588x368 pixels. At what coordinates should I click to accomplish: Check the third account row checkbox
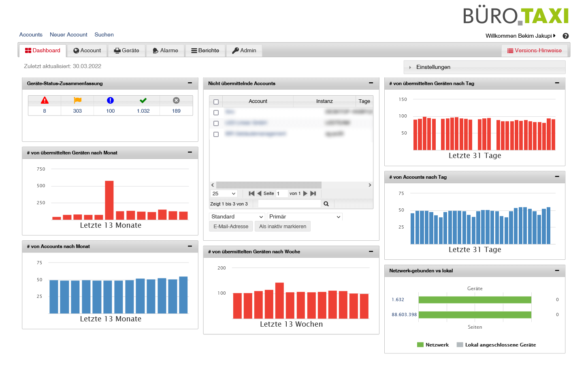[x=216, y=134]
